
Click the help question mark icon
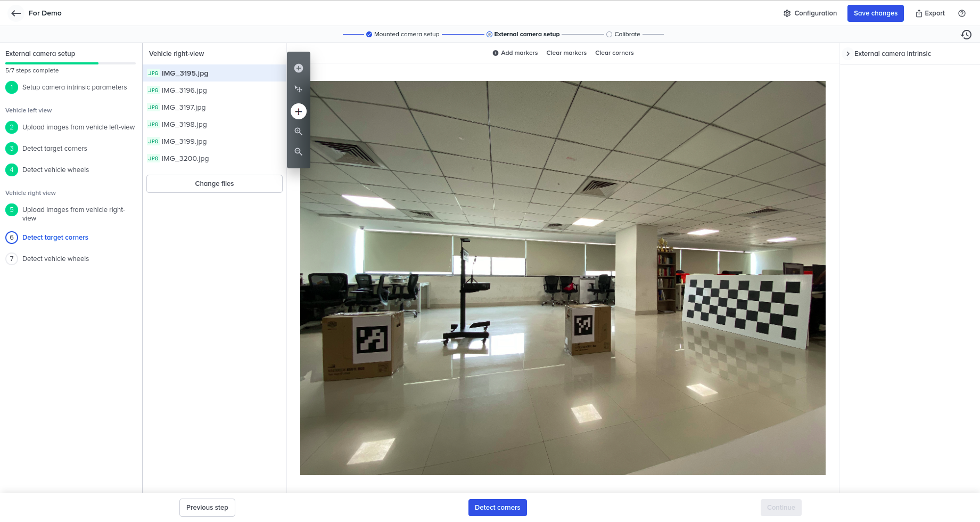coord(962,13)
